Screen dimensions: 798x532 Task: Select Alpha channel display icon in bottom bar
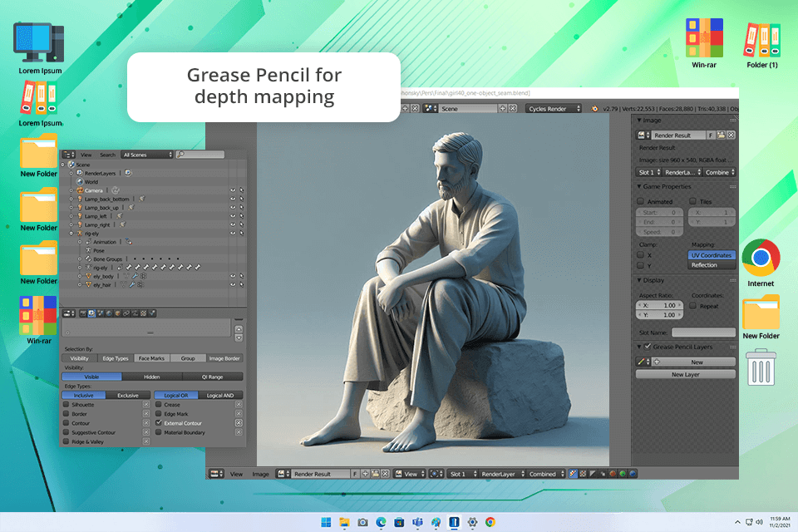[x=593, y=474]
